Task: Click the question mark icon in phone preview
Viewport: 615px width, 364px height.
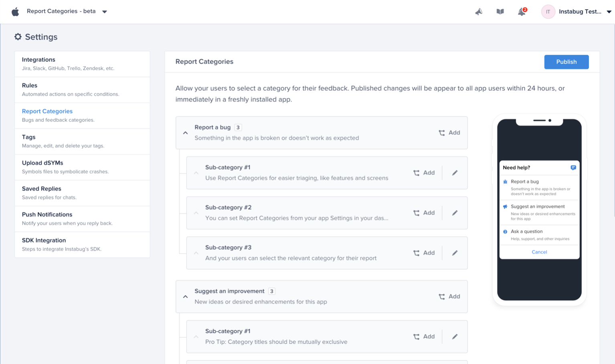Action: [505, 232]
